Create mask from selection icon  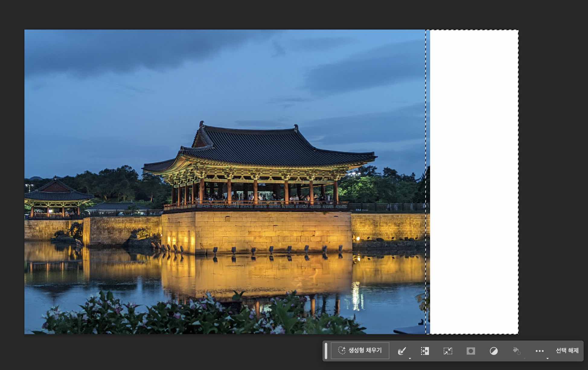click(471, 351)
